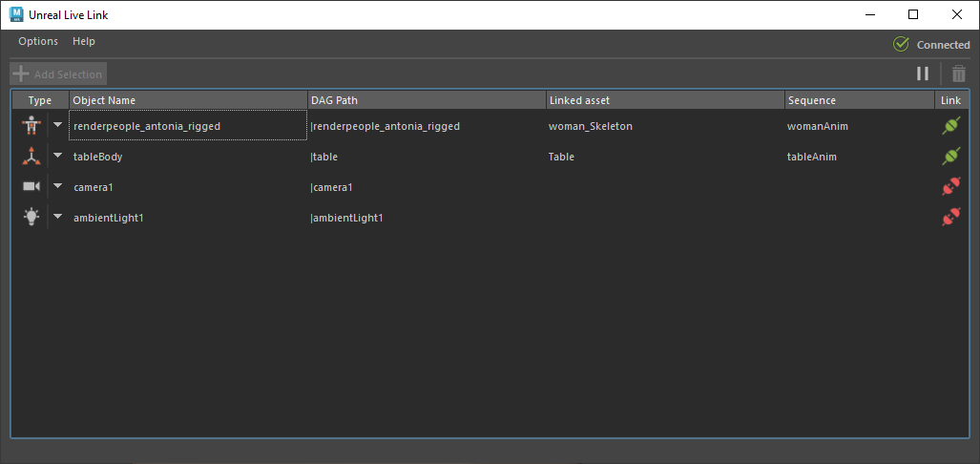Toggle the green link plug for tableBody
980x464 pixels.
(950, 157)
